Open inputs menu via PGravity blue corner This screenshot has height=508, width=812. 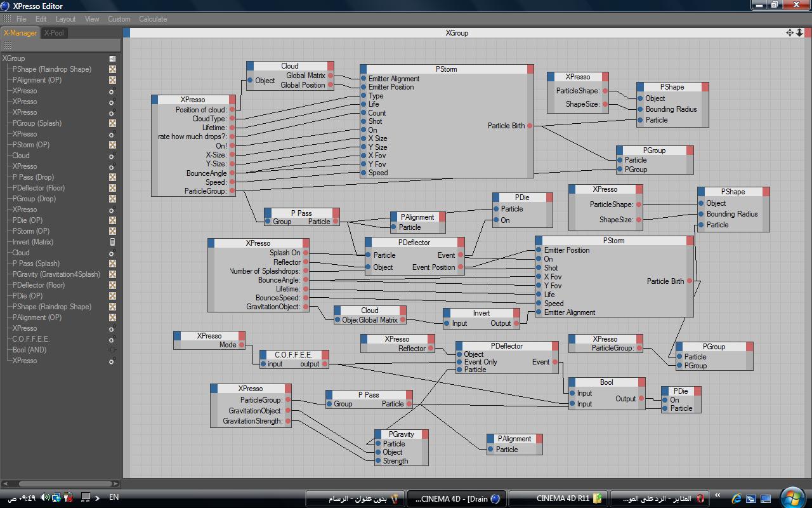point(378,434)
